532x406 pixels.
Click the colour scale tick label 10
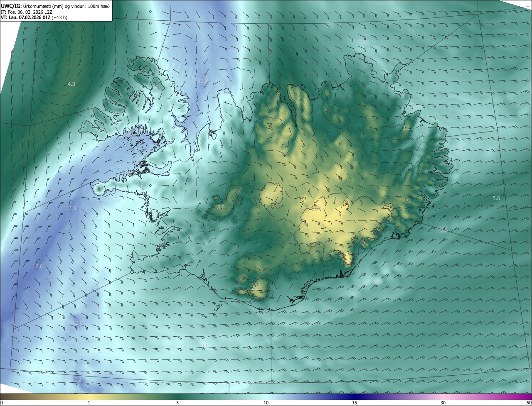[266, 403]
